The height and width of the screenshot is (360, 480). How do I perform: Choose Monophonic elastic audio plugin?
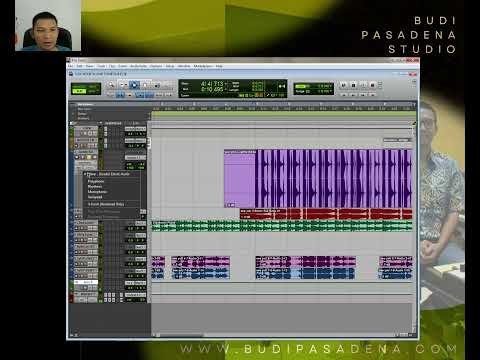pyautogui.click(x=112, y=192)
